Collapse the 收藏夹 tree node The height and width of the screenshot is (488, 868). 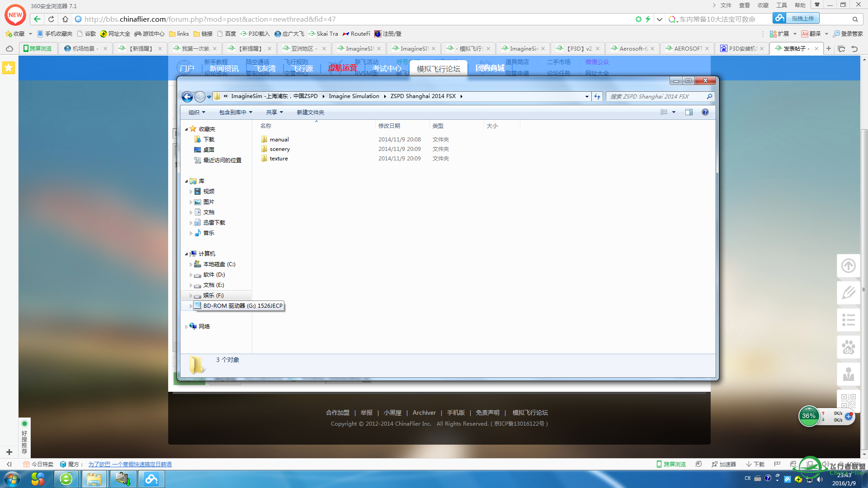(x=186, y=129)
